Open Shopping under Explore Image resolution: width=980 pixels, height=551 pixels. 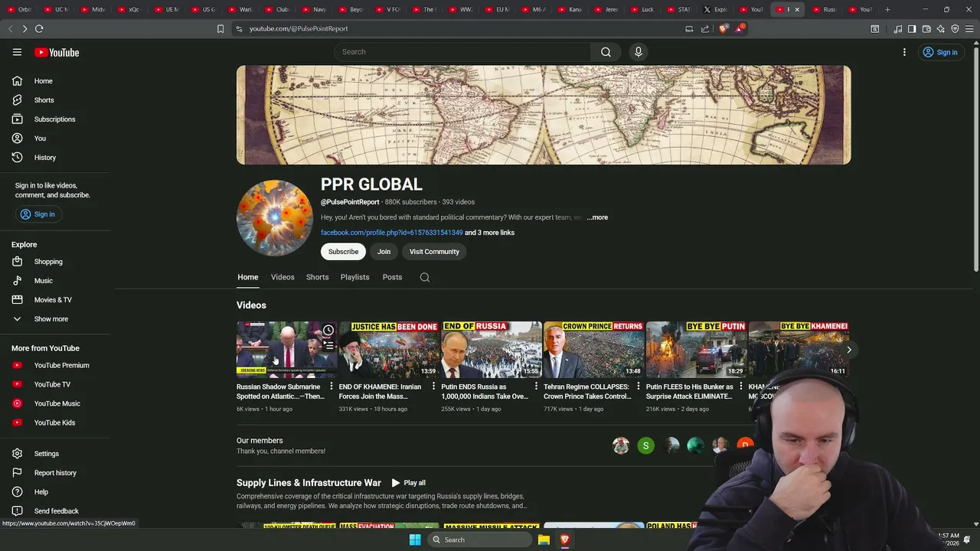click(55, 262)
